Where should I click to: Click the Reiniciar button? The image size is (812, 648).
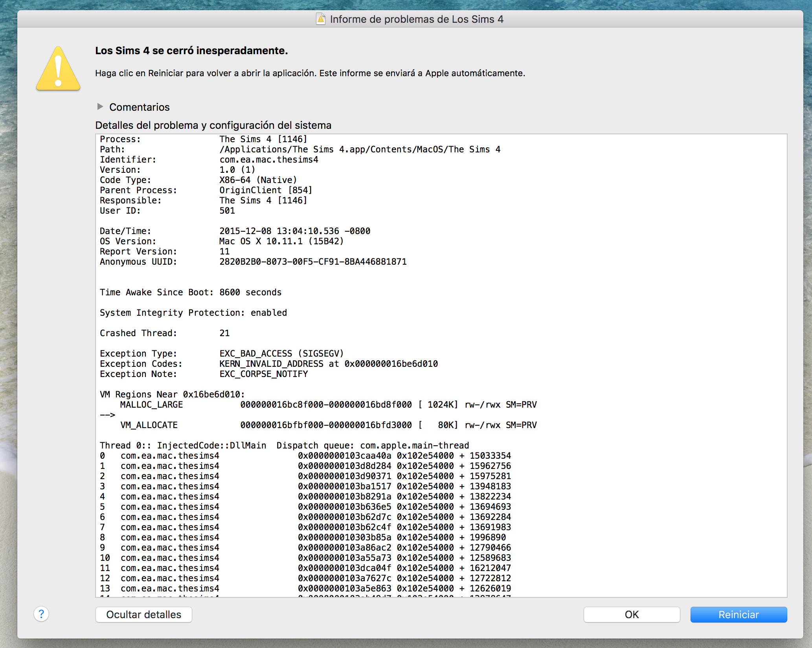[x=739, y=615]
